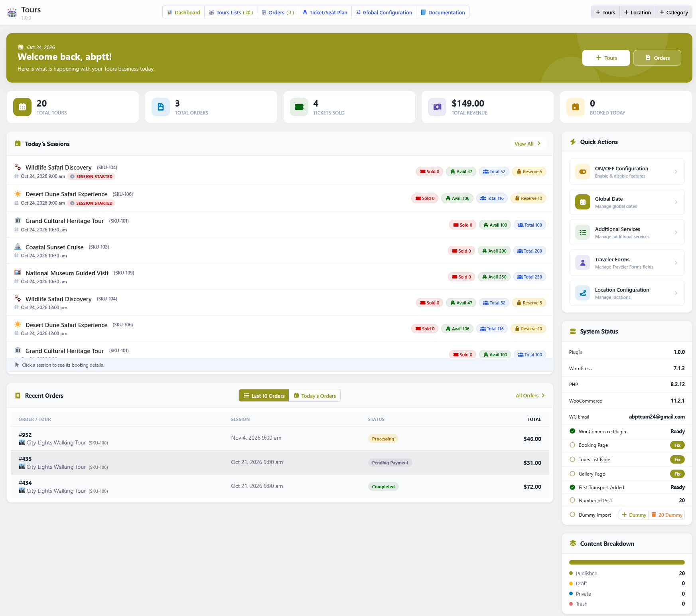Click the Orders button in welcome banner
The width and height of the screenshot is (696, 616).
657,58
